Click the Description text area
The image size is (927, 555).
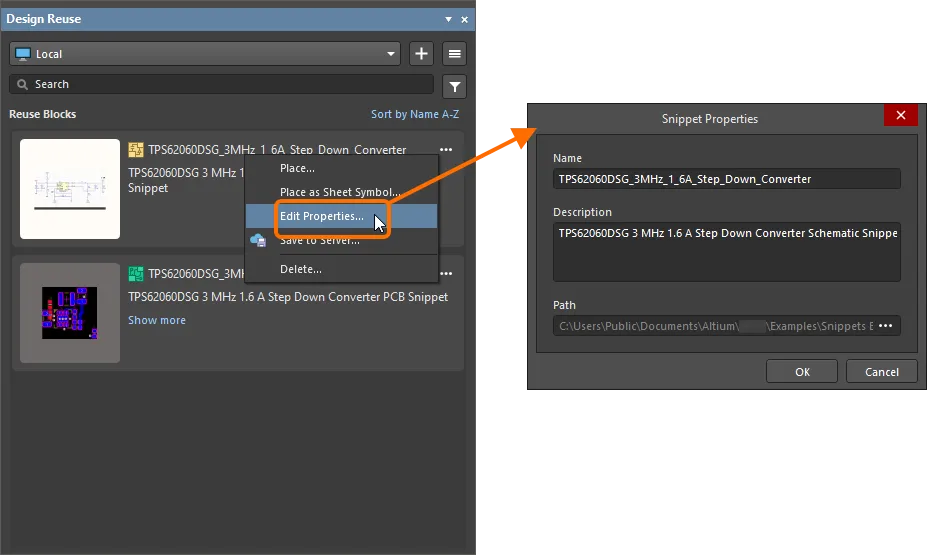727,252
